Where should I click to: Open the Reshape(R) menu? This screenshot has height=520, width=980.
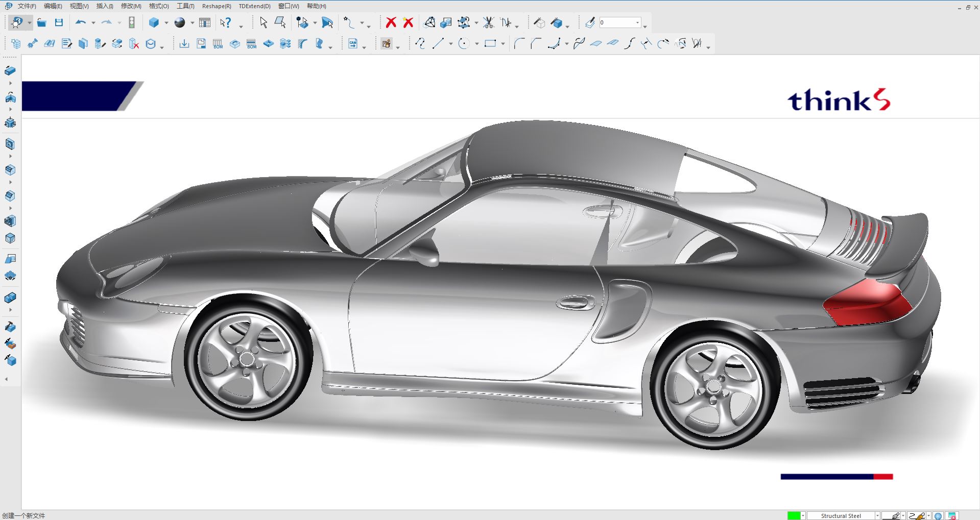[217, 6]
